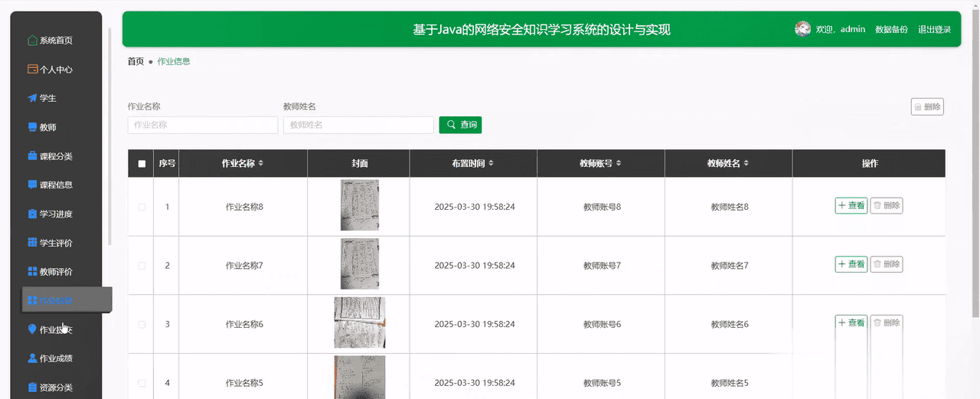
Task: Open 作业成绩 menu entry
Action: point(56,358)
